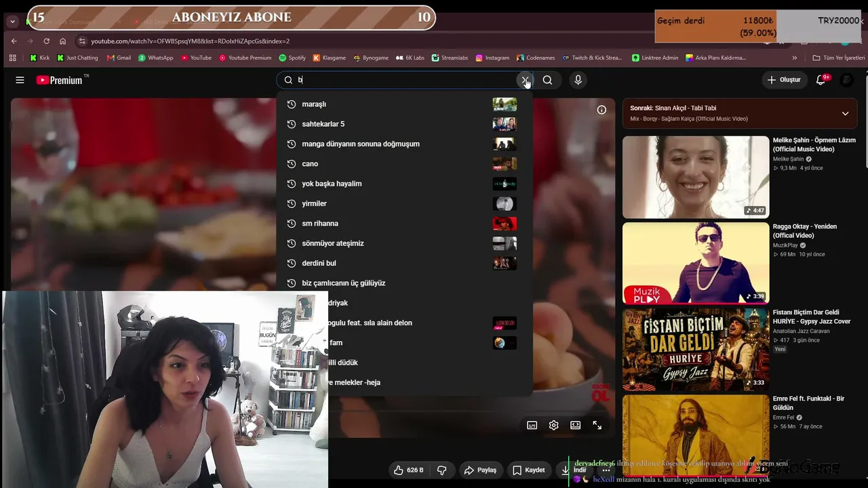Clear the search box text
Screen dimensions: 868x488
click(525, 80)
